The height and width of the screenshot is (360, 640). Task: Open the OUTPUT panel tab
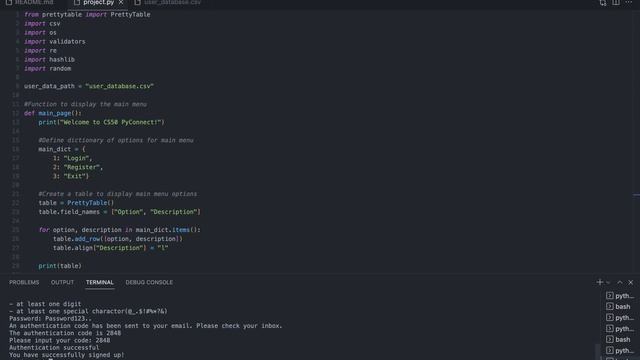click(62, 282)
